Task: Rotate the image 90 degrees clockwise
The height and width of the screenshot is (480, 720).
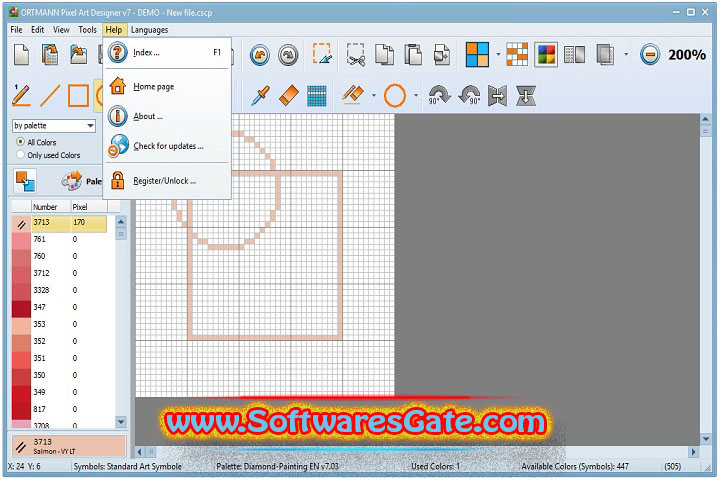Action: [x=439, y=96]
